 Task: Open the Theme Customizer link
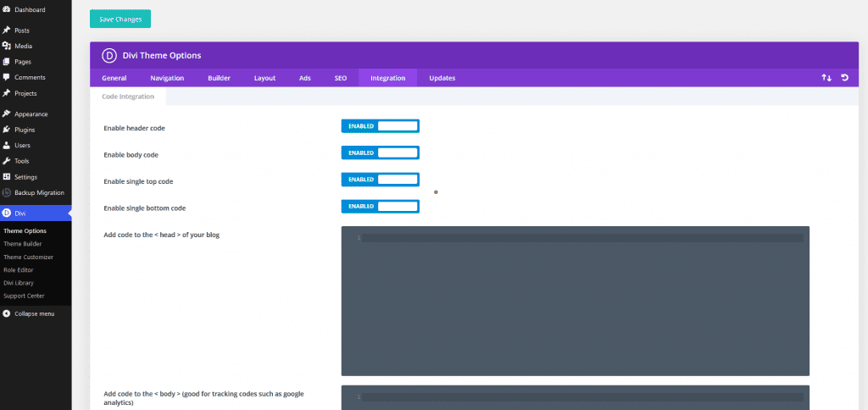coord(28,258)
